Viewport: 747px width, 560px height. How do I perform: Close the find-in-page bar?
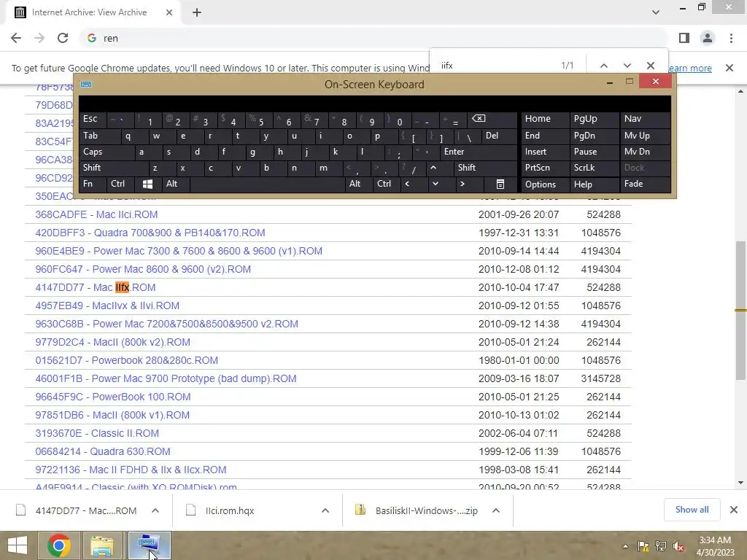[650, 66]
